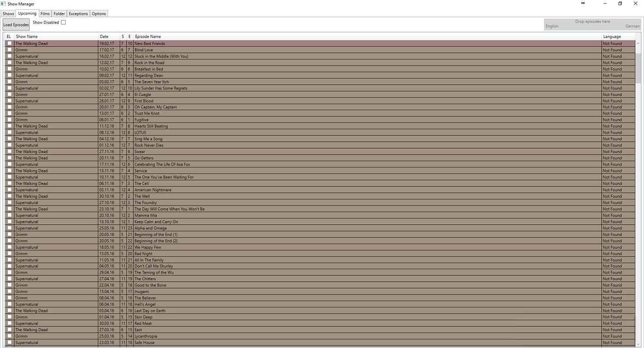The width and height of the screenshot is (644, 348).
Task: Click the date 13.11.16
Action: [107, 171]
